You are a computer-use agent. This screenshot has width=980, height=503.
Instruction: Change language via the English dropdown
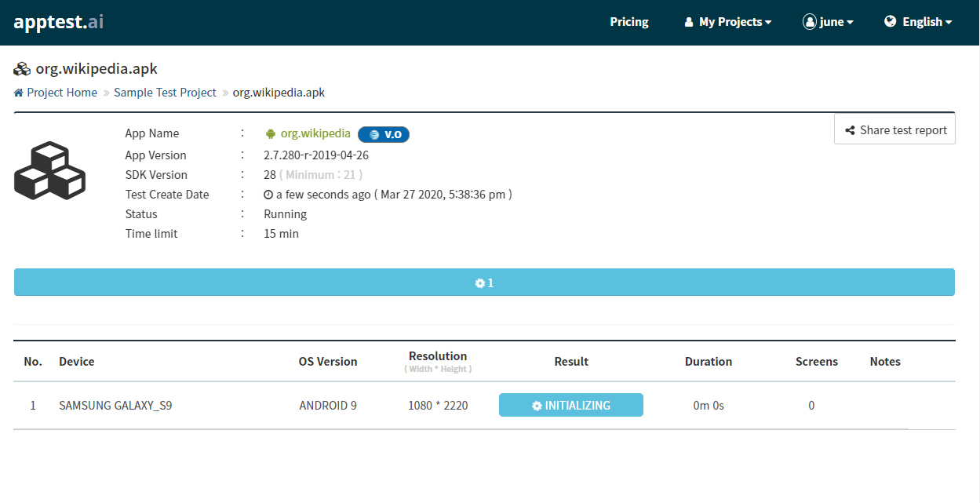point(918,22)
